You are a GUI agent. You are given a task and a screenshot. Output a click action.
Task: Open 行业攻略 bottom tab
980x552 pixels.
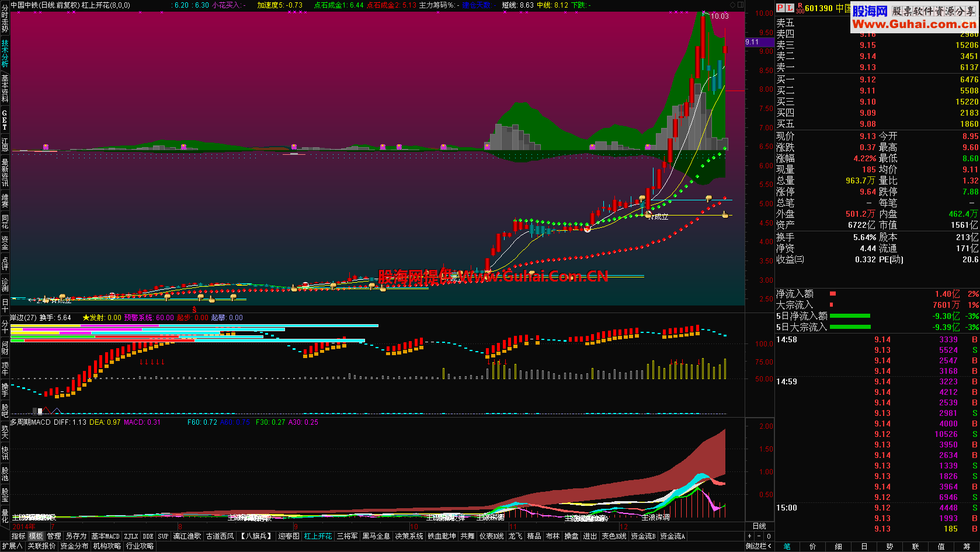pos(140,546)
